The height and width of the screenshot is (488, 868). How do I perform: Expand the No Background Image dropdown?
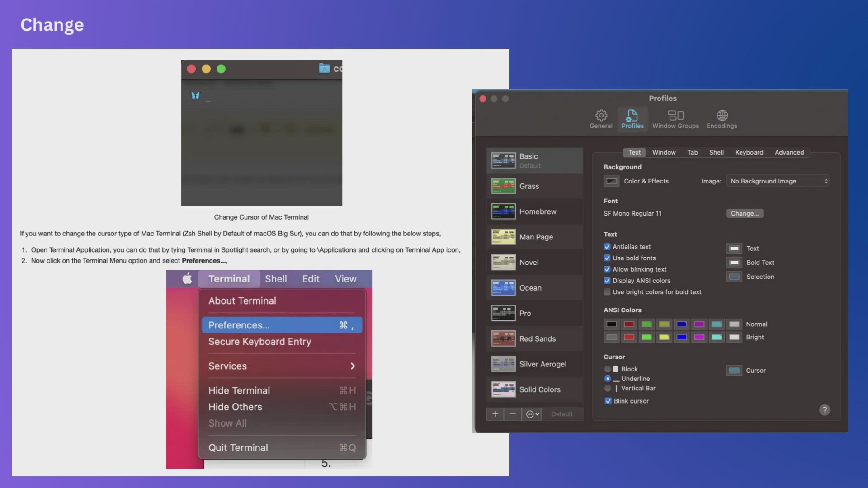[778, 181]
